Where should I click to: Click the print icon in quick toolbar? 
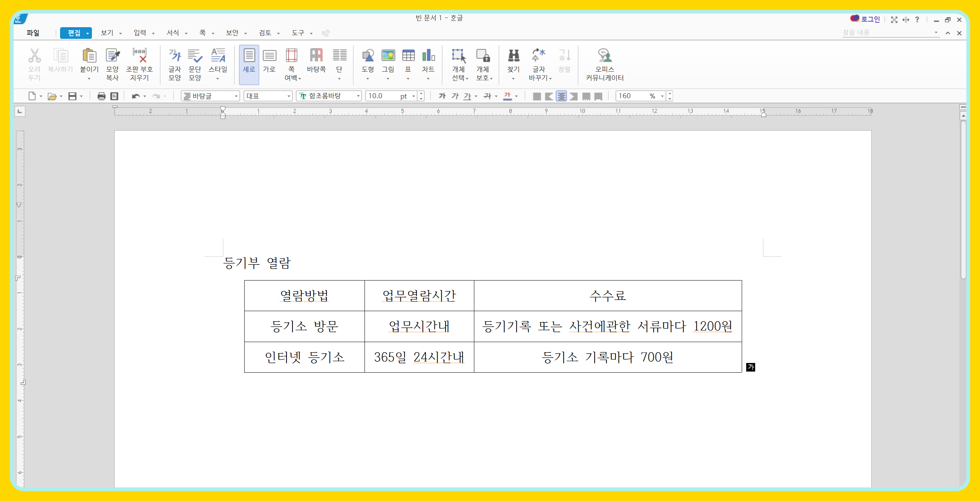[x=101, y=96]
